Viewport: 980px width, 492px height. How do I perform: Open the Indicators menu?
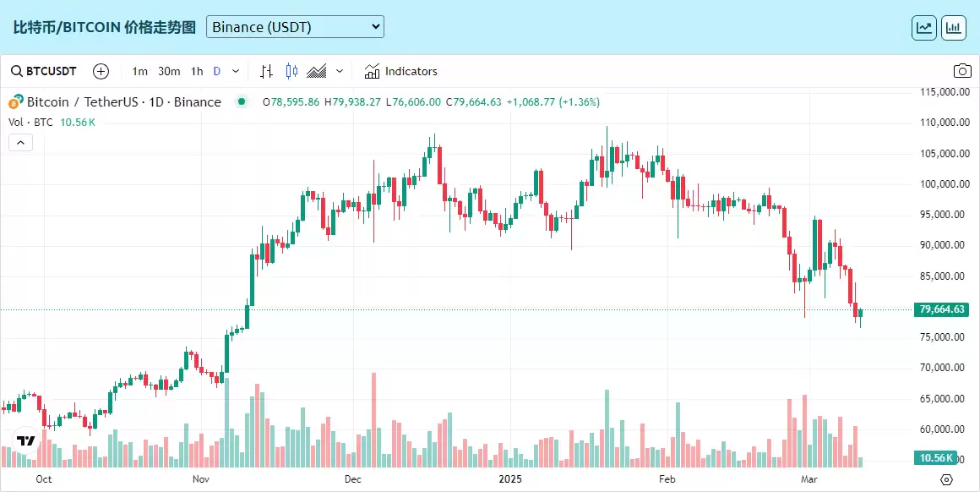(400, 71)
